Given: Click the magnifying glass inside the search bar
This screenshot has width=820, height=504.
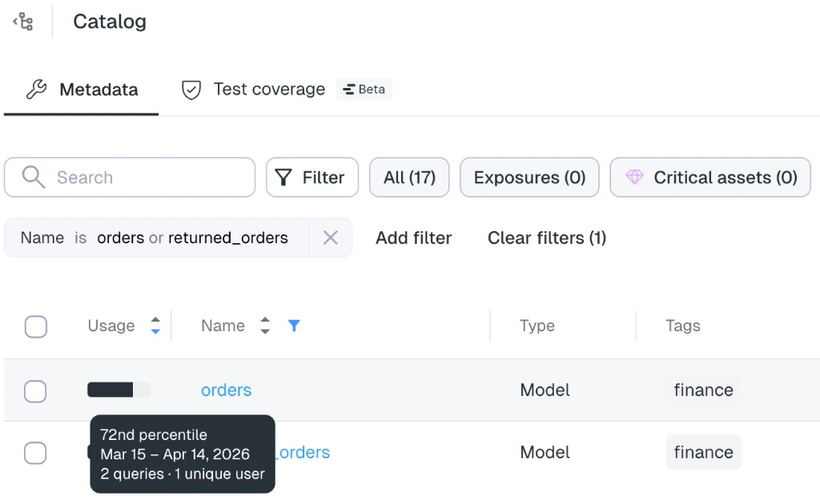Looking at the screenshot, I should pyautogui.click(x=32, y=177).
